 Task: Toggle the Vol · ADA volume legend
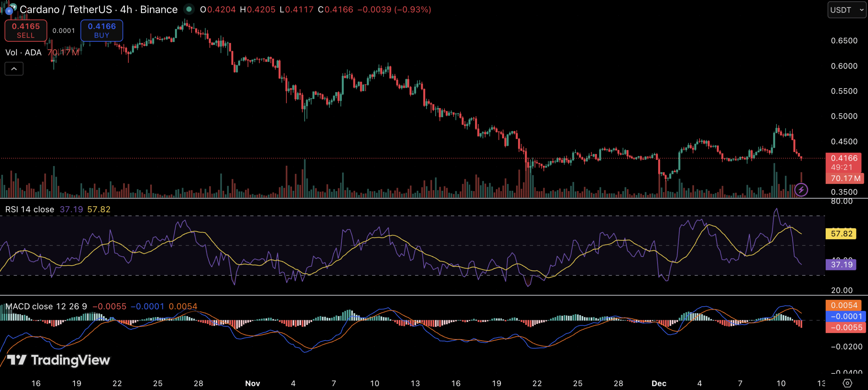pos(23,52)
